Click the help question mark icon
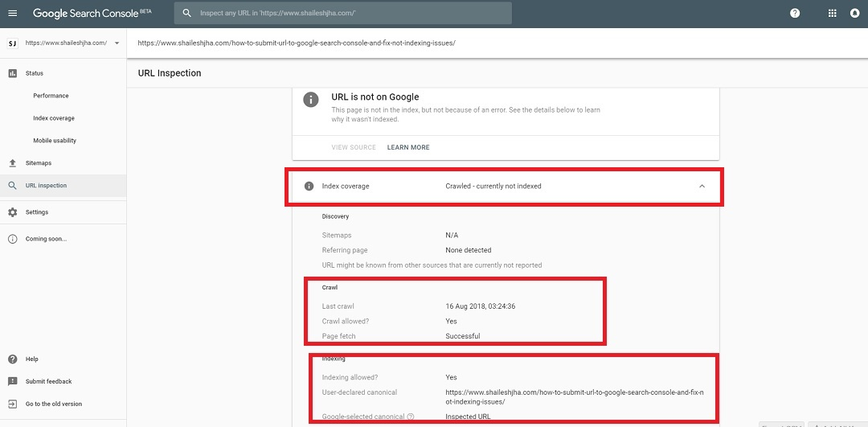 coord(795,14)
